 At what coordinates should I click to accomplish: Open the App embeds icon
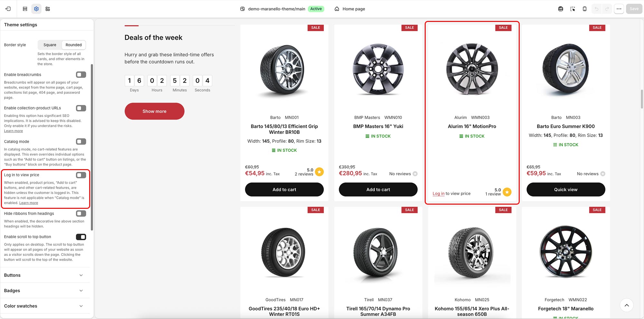48,9
